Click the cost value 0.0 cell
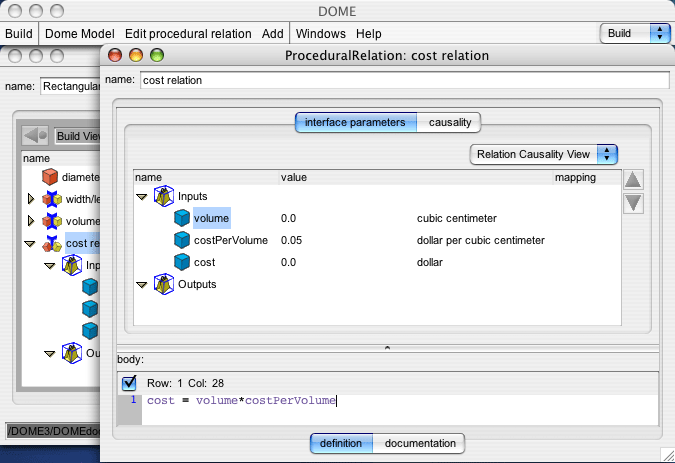This screenshot has height=463, width=675. (x=288, y=262)
